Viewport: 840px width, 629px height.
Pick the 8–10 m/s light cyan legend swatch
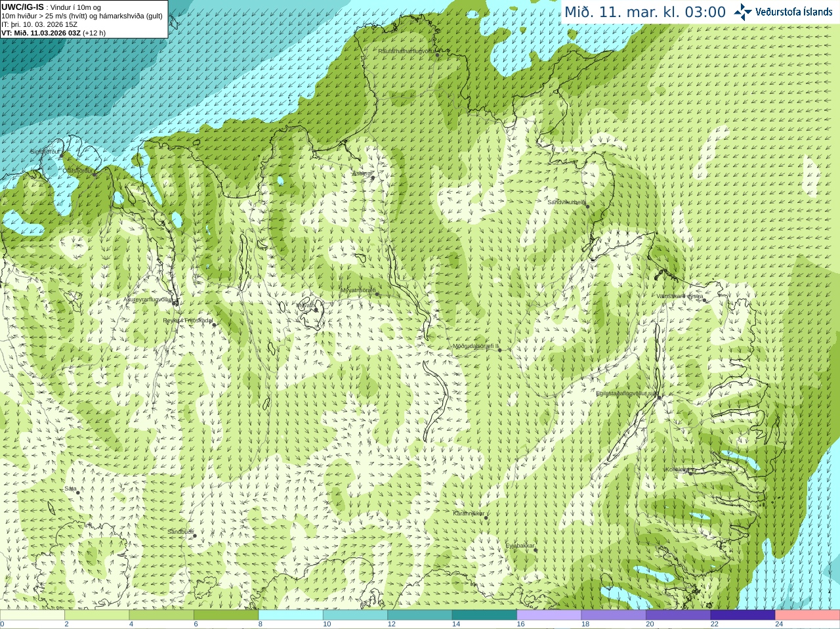[291, 615]
